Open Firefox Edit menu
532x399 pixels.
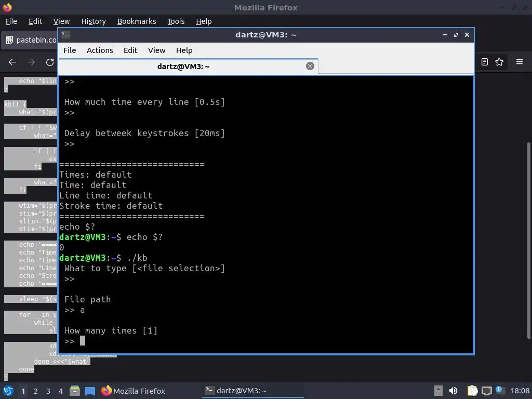tap(35, 21)
